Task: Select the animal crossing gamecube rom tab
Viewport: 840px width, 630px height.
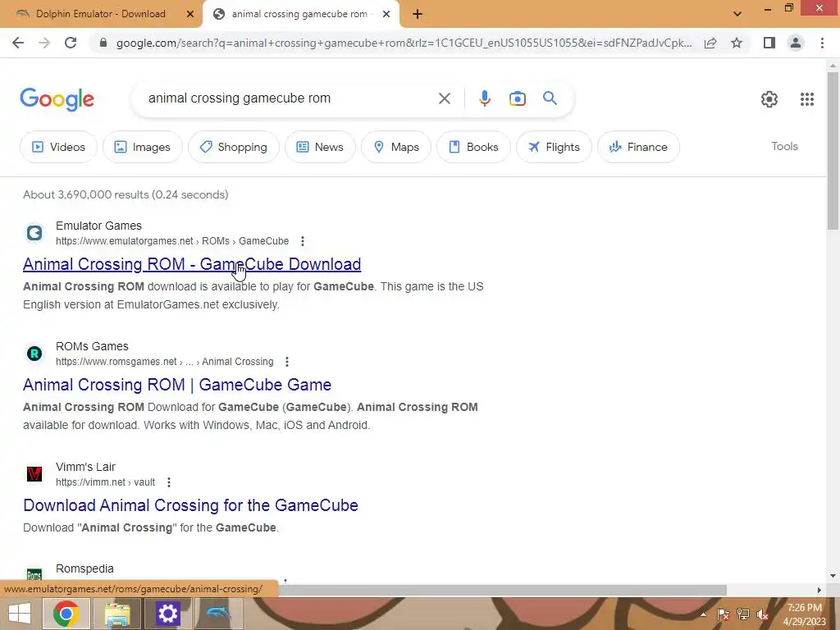Action: (x=300, y=14)
